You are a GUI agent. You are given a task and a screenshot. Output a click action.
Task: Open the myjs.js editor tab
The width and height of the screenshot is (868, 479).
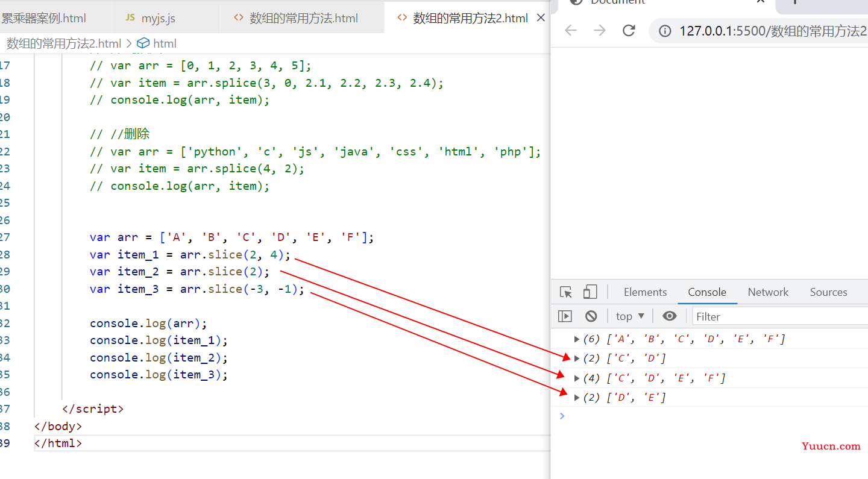[159, 18]
